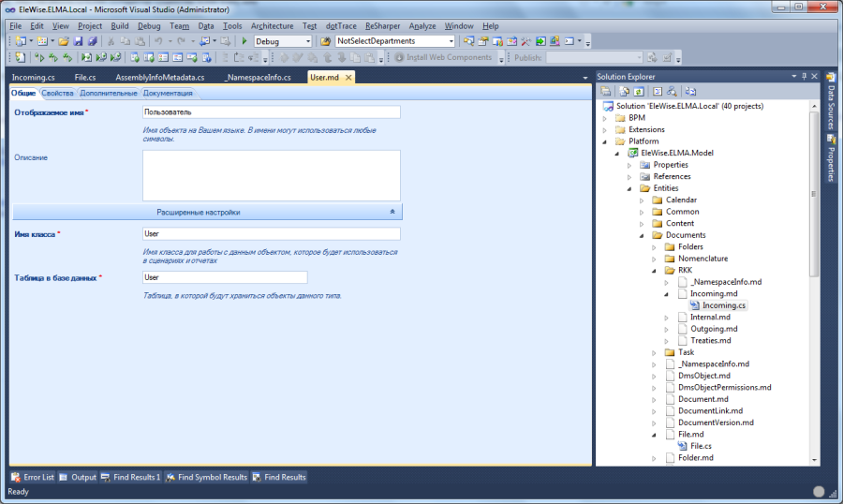This screenshot has width=843, height=504.
Task: Open the Свойства tab
Action: click(x=57, y=93)
